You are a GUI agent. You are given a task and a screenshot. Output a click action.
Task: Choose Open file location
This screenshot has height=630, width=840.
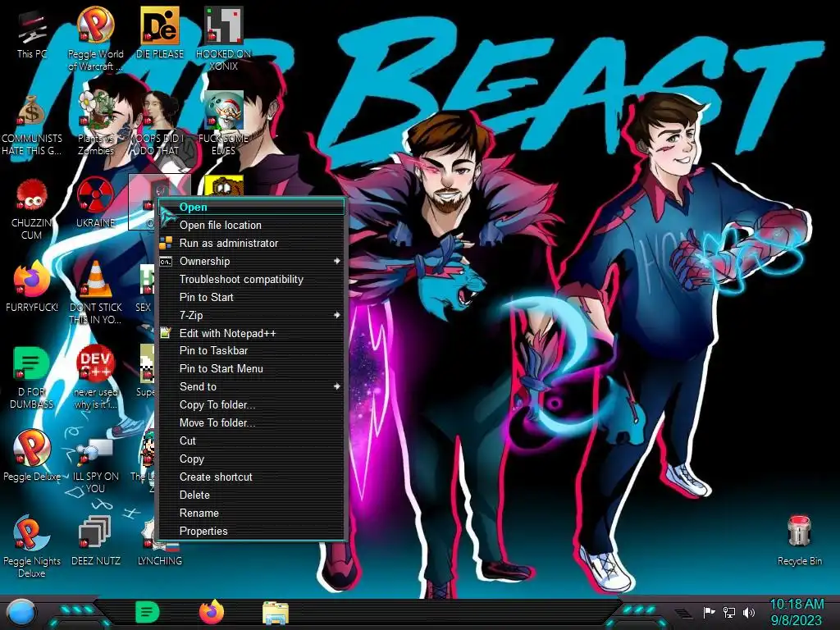(x=251, y=225)
